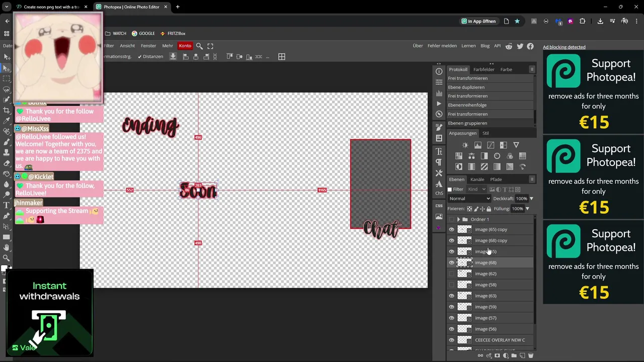Show hidden layer image (58)
644x362 pixels.
pyautogui.click(x=451, y=285)
